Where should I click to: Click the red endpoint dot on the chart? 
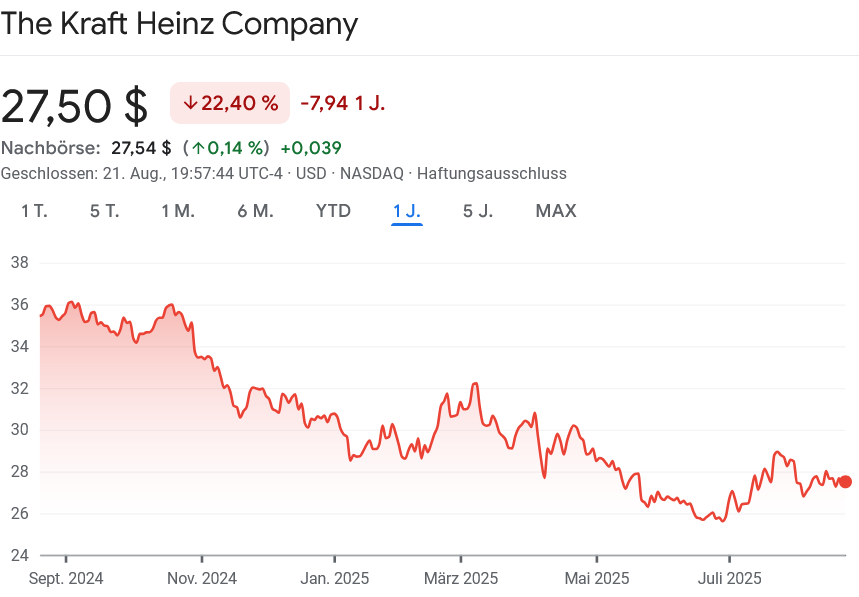click(x=845, y=481)
